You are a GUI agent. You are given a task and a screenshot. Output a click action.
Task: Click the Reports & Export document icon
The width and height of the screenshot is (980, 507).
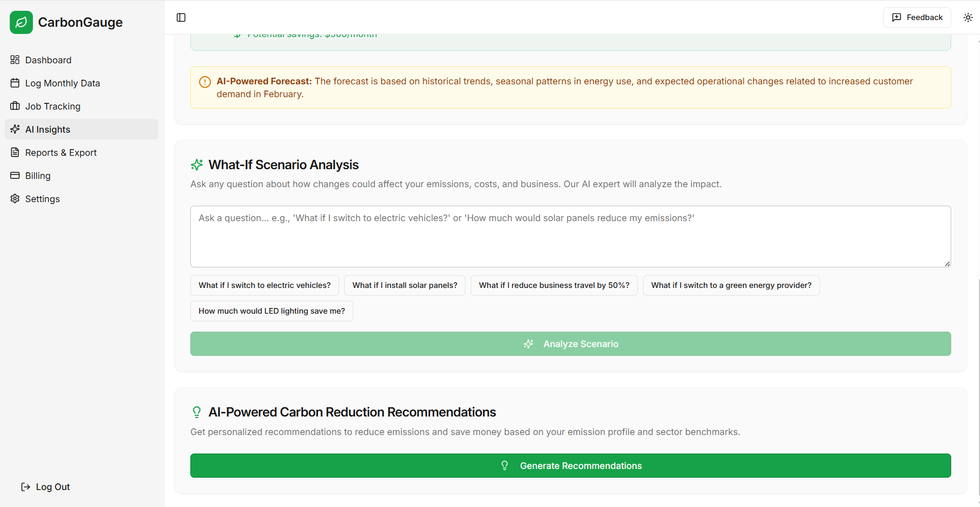tap(15, 152)
